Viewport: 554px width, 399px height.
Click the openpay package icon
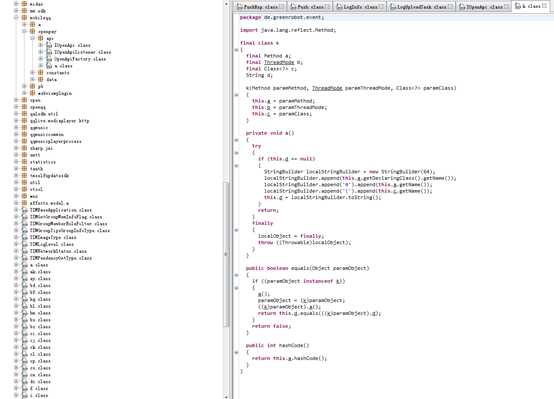coord(33,31)
